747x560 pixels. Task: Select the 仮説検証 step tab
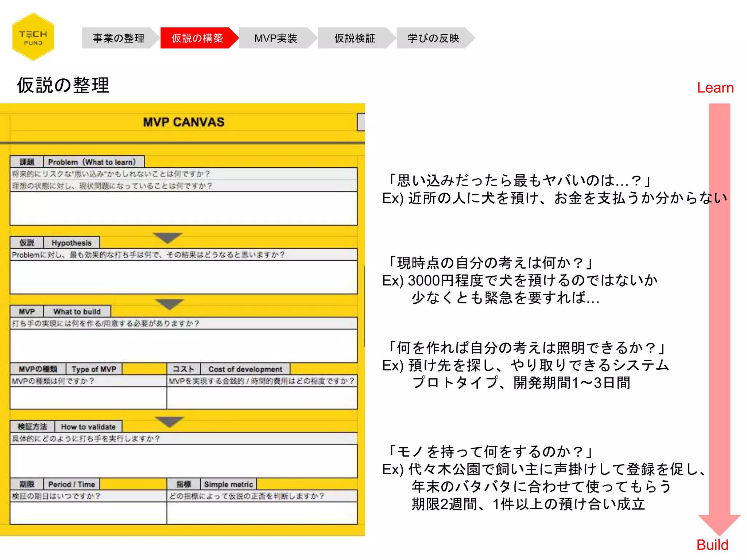pyautogui.click(x=355, y=38)
